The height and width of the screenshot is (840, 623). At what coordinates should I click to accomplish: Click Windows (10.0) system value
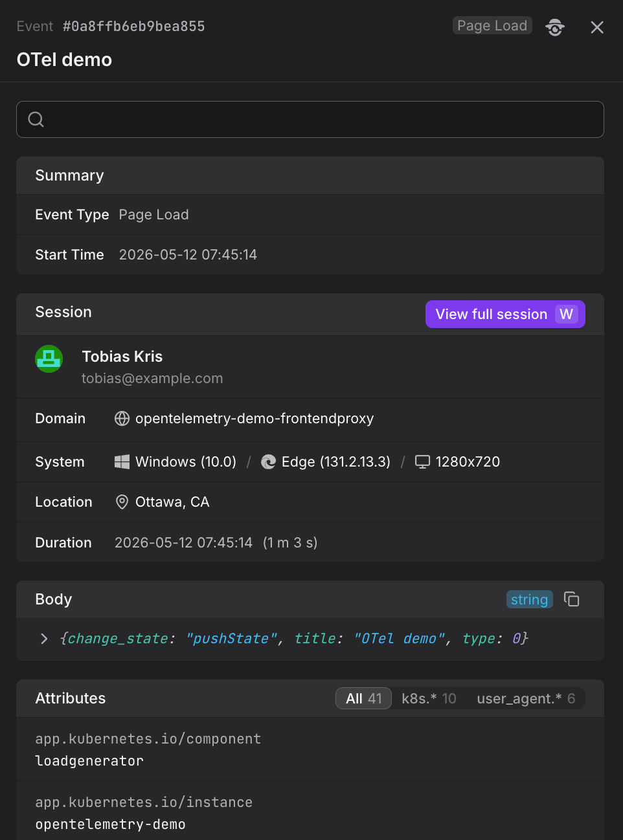[x=186, y=461]
